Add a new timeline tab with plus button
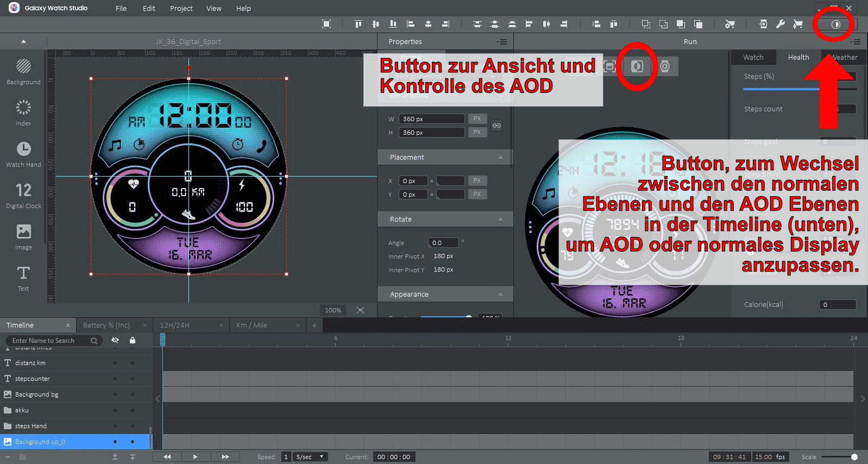The image size is (868, 464). [314, 325]
